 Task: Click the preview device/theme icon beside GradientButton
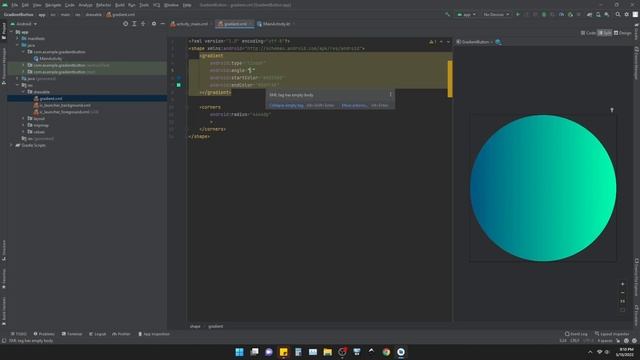(498, 42)
